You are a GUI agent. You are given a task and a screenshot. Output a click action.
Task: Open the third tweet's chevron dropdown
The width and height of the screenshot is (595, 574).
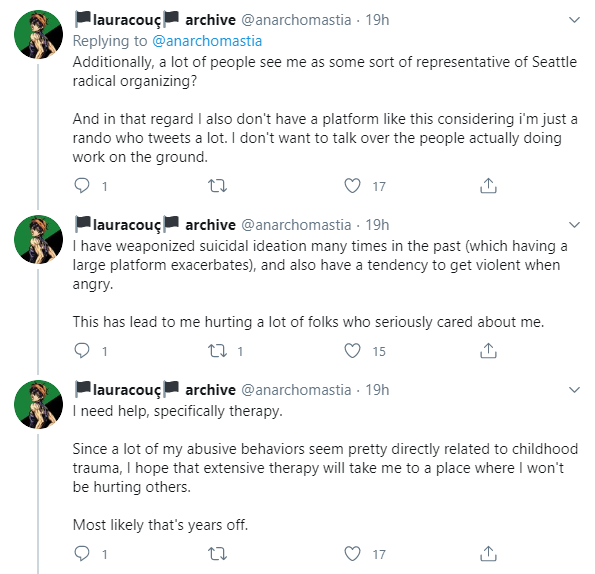tap(575, 390)
